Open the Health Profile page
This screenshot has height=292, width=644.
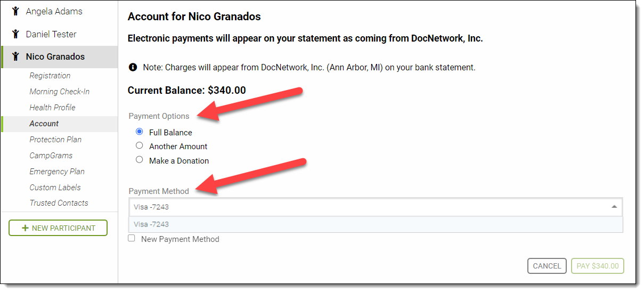pyautogui.click(x=53, y=108)
